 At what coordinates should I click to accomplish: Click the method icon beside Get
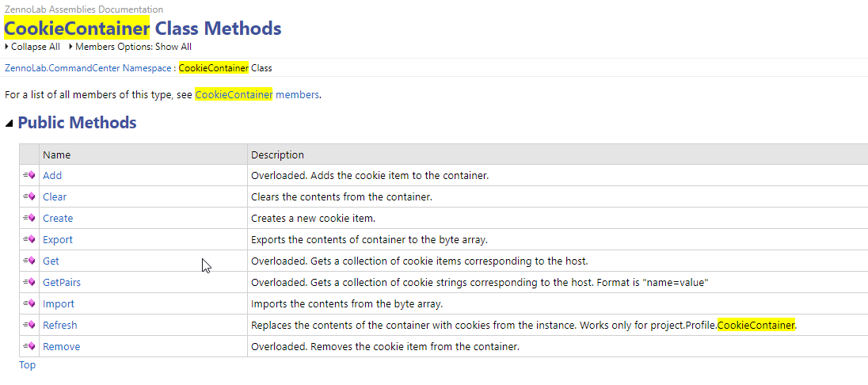click(x=29, y=261)
